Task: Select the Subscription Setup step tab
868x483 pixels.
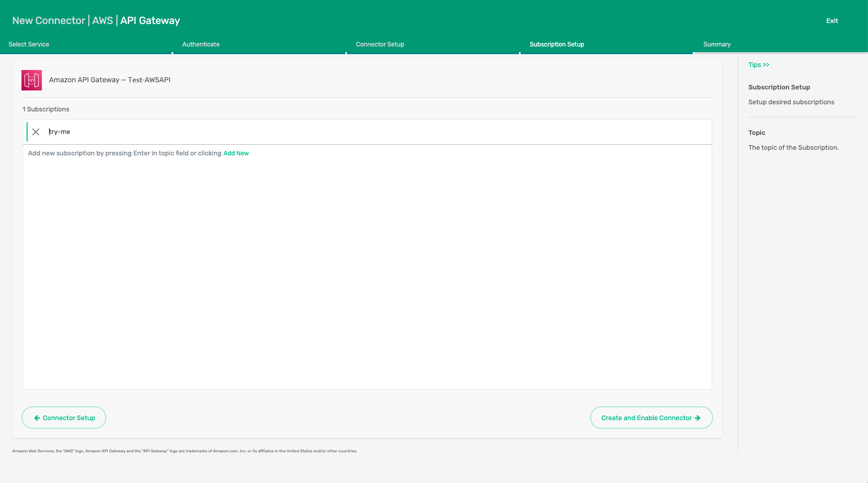Action: click(557, 44)
